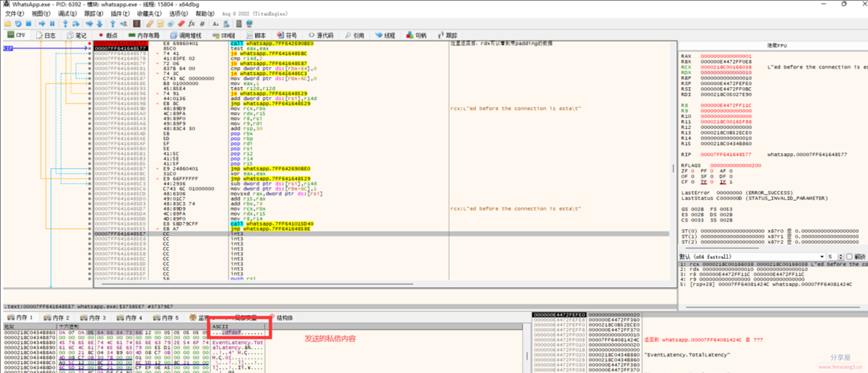Select the LastError 00000000 (ERROR_SUCCESS) line
Screen dimensions: 868x373
(737, 193)
